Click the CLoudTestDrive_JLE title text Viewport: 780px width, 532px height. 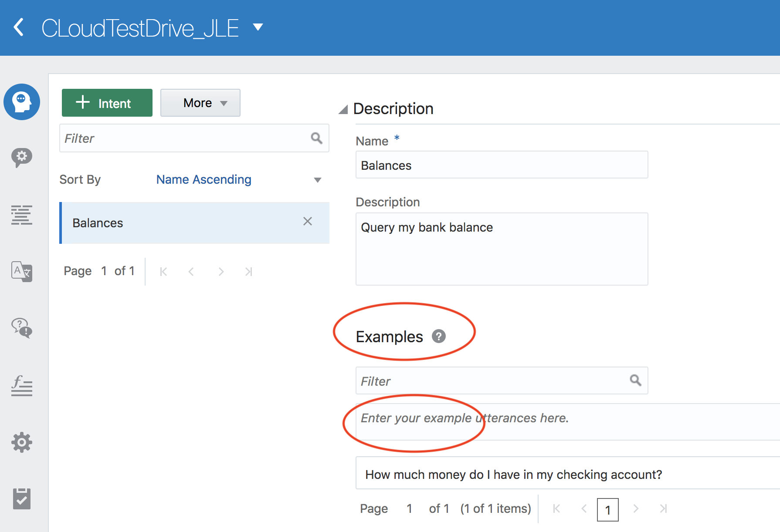point(140,28)
